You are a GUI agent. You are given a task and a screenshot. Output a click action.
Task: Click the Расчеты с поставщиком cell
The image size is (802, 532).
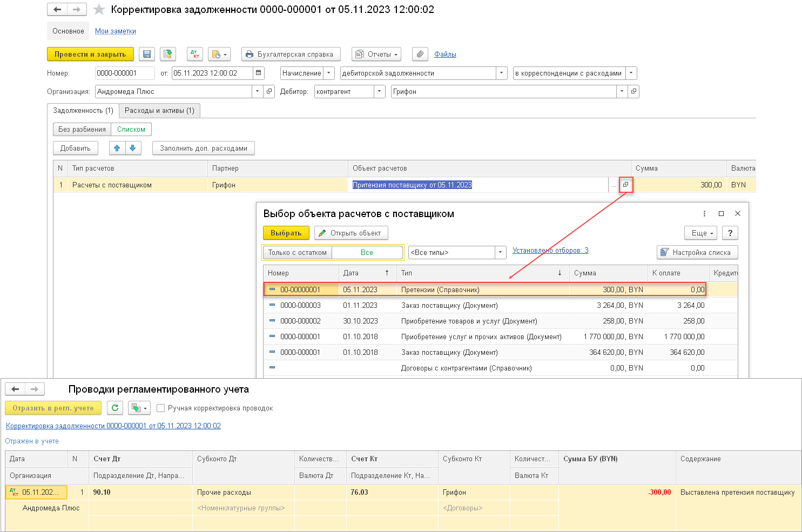(138, 185)
